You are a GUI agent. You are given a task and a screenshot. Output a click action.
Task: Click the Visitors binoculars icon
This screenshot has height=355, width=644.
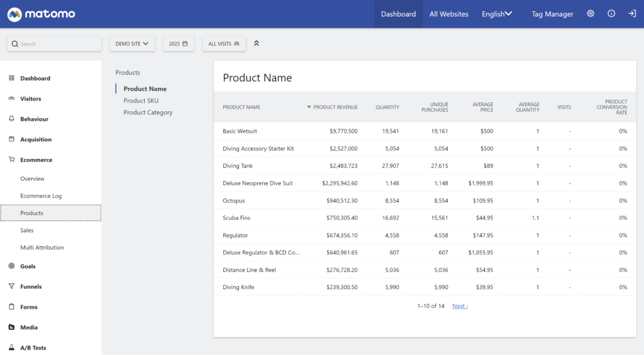[x=11, y=99]
